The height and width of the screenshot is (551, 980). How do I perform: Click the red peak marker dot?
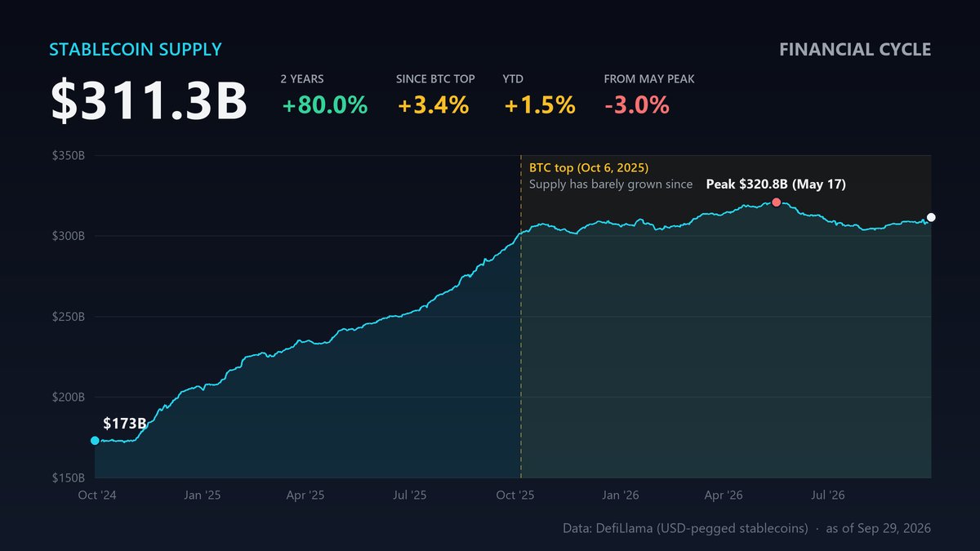pos(777,202)
